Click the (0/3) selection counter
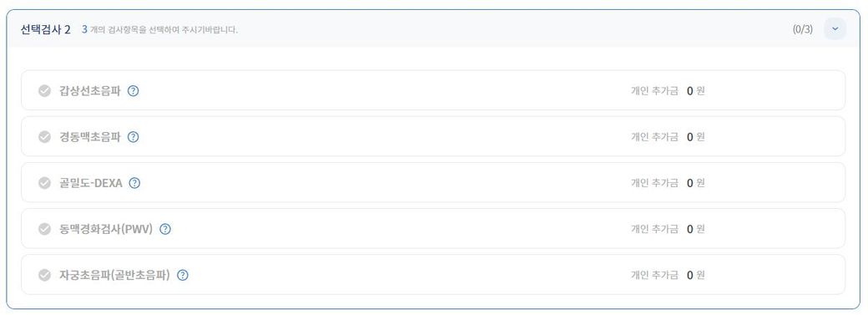Viewport: 868px width, 315px height. tap(803, 29)
